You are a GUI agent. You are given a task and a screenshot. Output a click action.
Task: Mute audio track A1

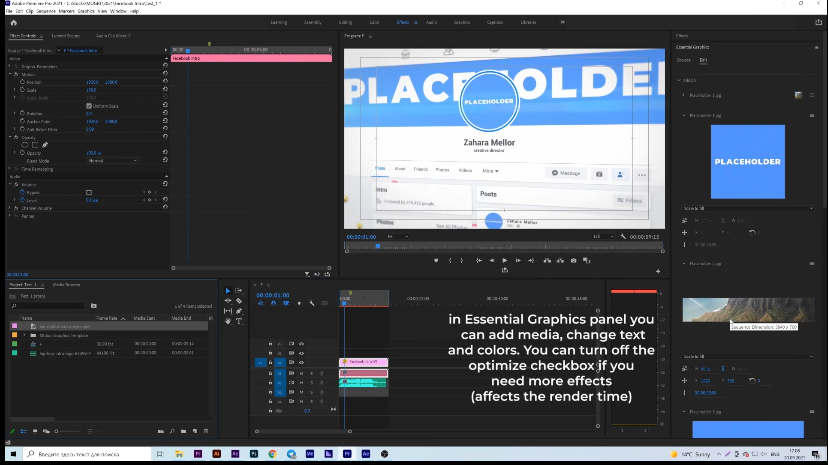pos(302,373)
